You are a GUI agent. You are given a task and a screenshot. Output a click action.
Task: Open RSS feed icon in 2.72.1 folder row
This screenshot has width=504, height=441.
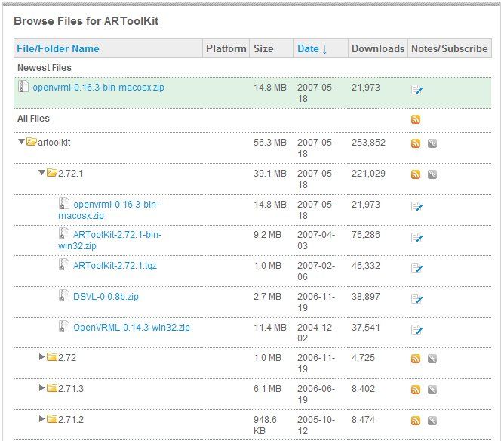click(416, 174)
